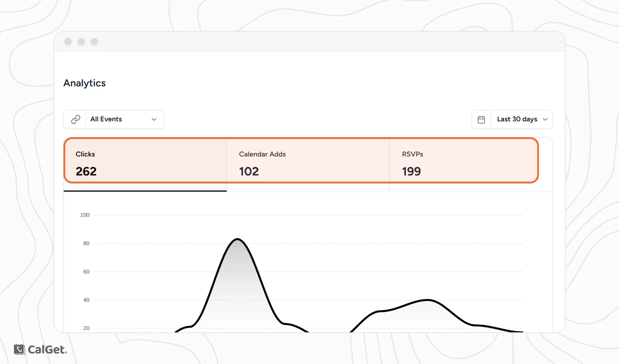Screen dimensions: 619x364
Task: Click the tallest peak of the chart
Action: click(x=237, y=239)
